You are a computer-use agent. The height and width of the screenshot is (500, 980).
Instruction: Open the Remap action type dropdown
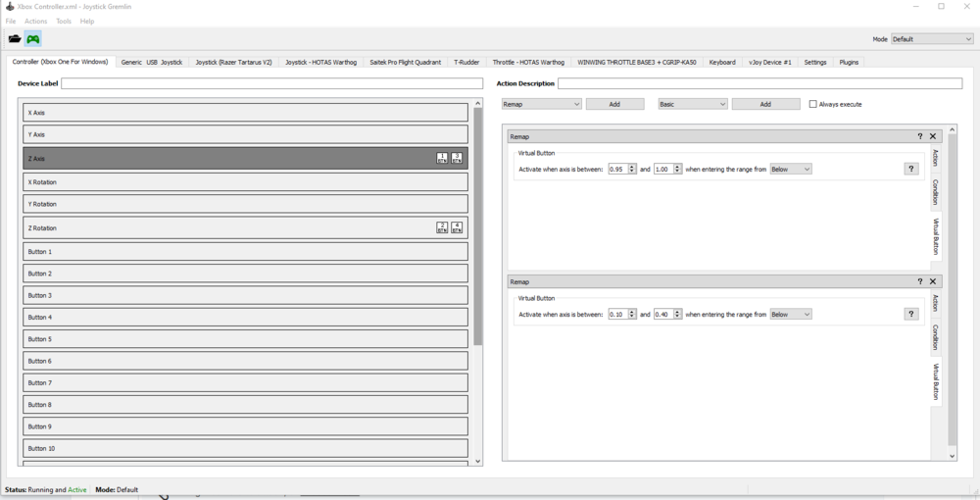541,104
